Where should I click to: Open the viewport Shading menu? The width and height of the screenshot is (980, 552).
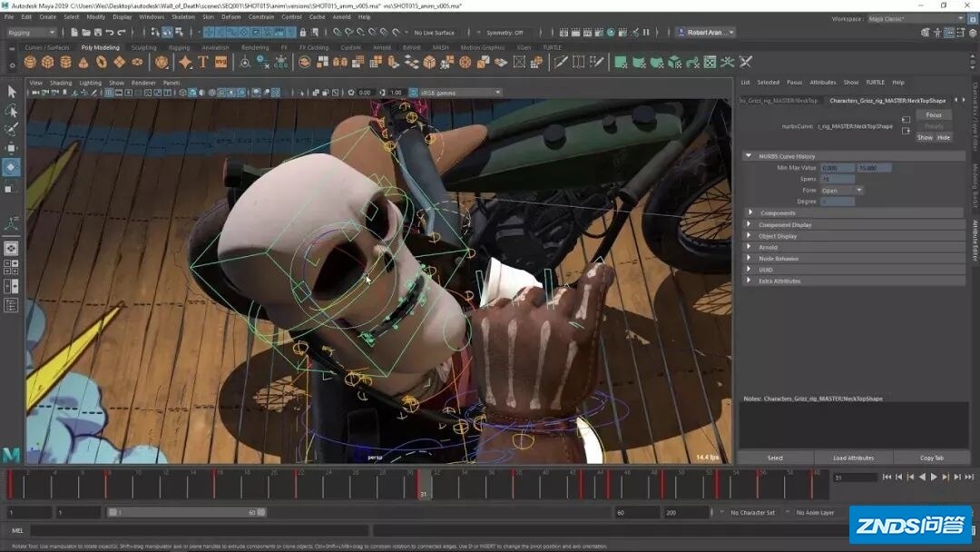[61, 83]
